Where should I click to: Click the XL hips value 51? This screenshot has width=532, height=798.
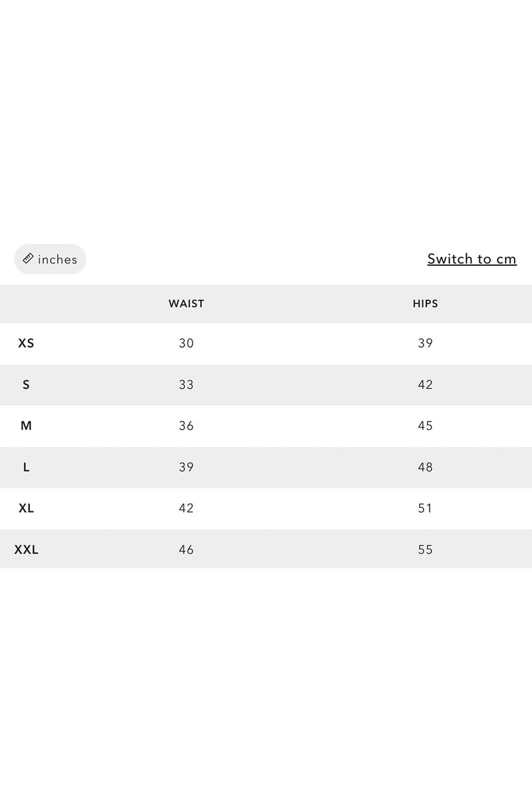(x=425, y=509)
